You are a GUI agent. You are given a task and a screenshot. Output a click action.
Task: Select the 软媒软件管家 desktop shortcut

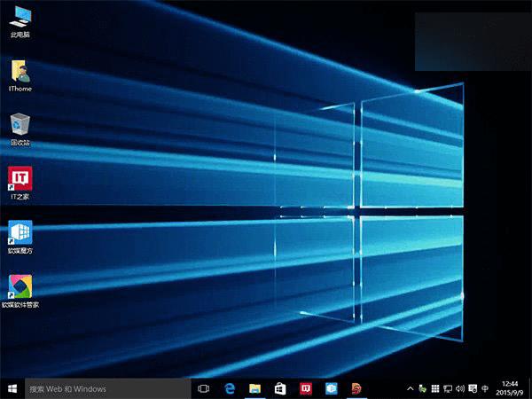(x=20, y=292)
